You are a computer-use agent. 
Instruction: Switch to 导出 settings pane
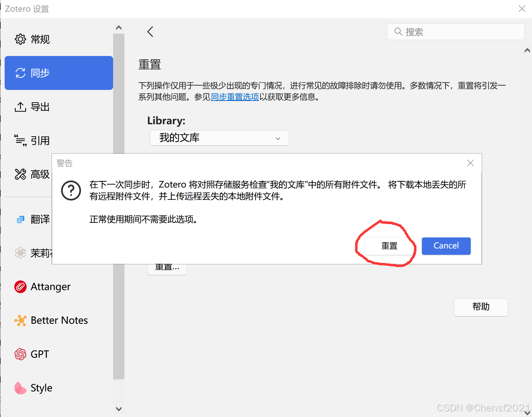click(59, 107)
